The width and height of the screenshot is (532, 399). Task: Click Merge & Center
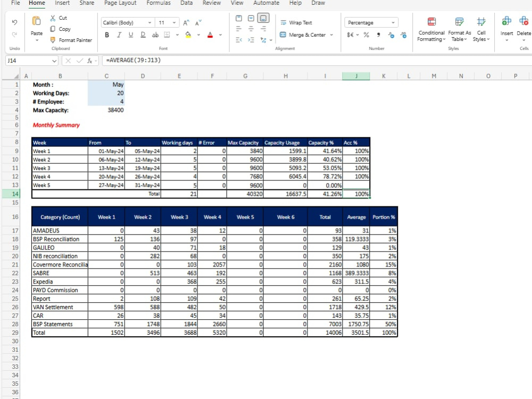pos(302,35)
